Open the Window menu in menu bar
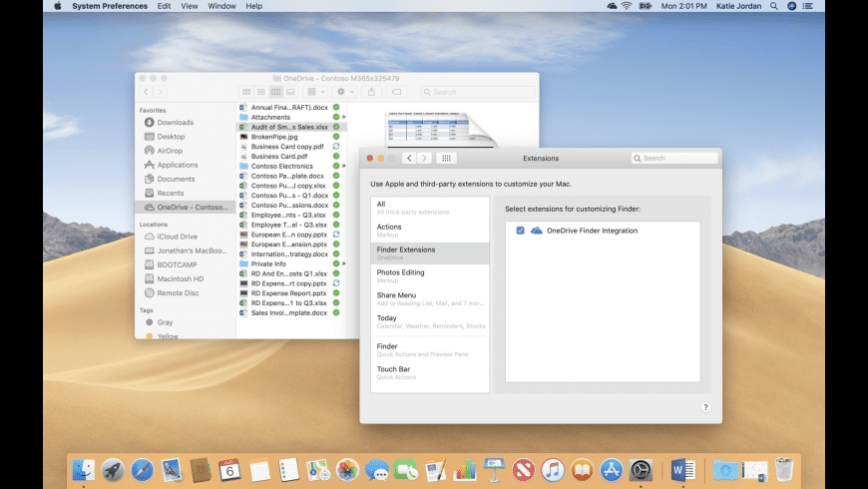868x489 pixels. [x=221, y=6]
